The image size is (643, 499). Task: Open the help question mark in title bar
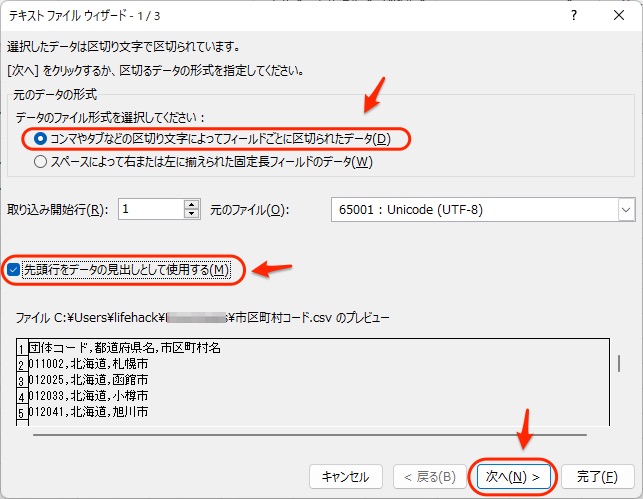[x=574, y=16]
